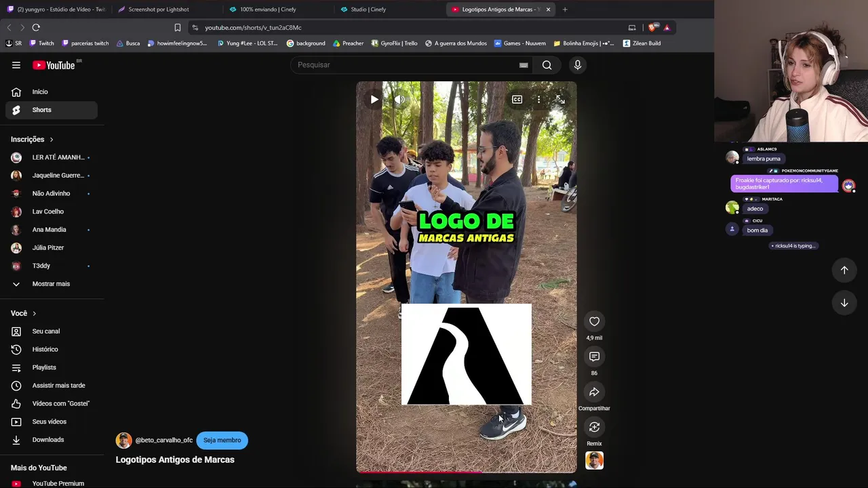Go to next Short with down arrow
The image size is (868, 488).
844,303
